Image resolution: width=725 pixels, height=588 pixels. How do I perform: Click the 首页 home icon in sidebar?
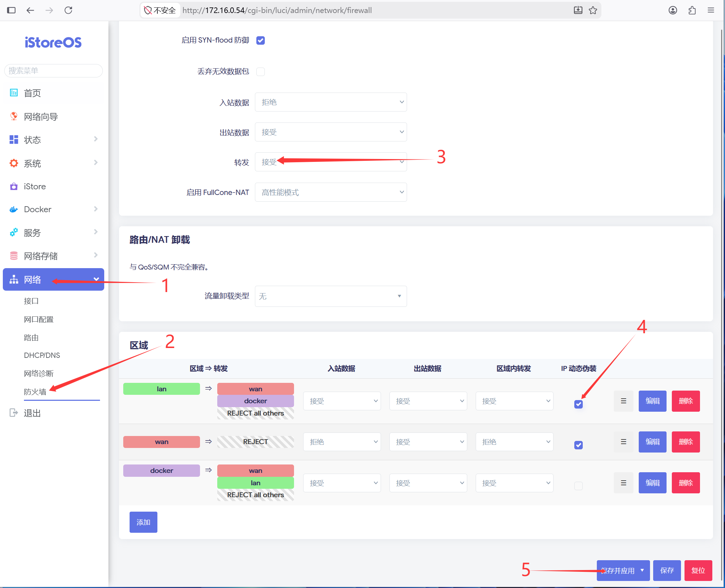pos(14,93)
